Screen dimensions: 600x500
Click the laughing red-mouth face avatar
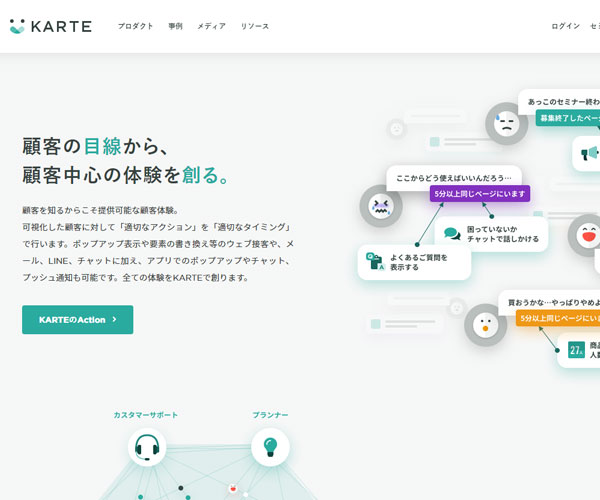pyautogui.click(x=587, y=236)
